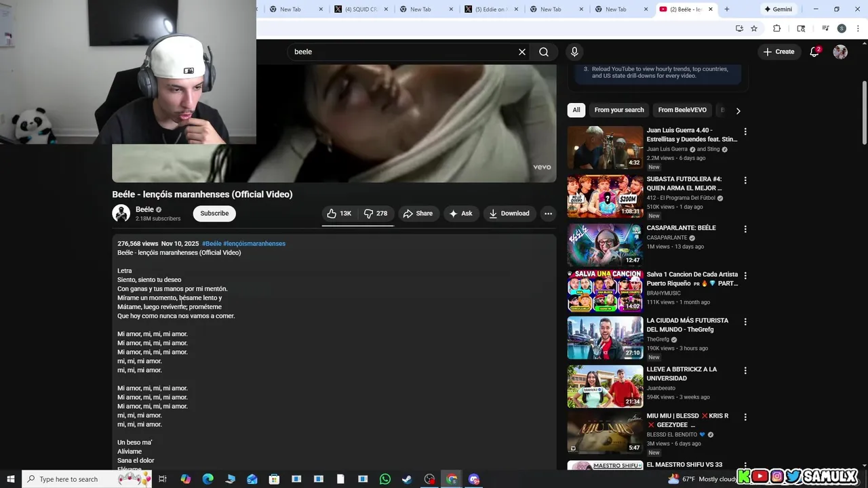Open MIU MIU | BLESSD video title
The width and height of the screenshot is (868, 488).
[687, 420]
